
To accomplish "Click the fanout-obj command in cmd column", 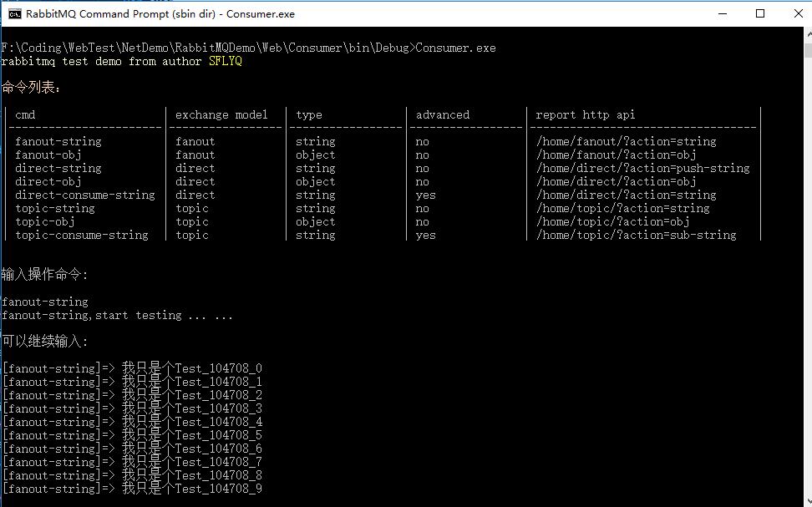I will [48, 155].
